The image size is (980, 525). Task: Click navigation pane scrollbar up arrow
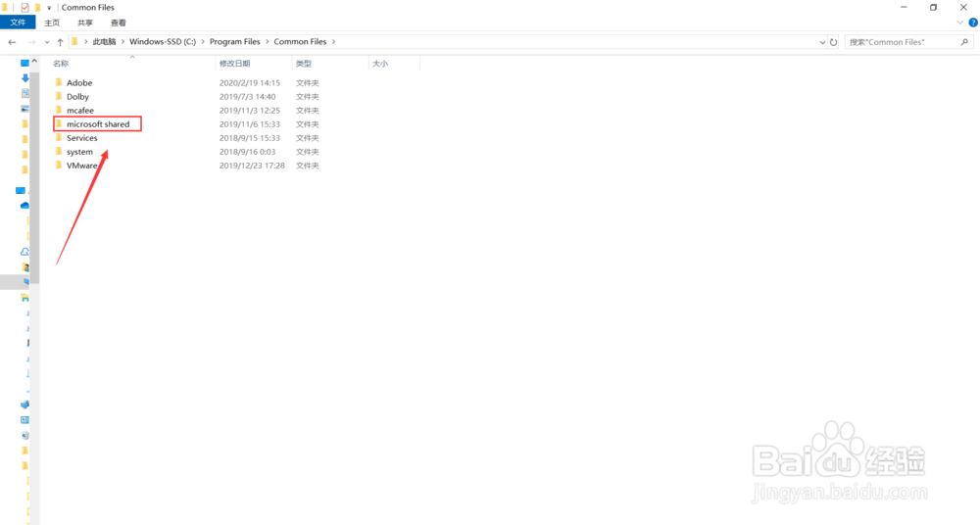[34, 61]
